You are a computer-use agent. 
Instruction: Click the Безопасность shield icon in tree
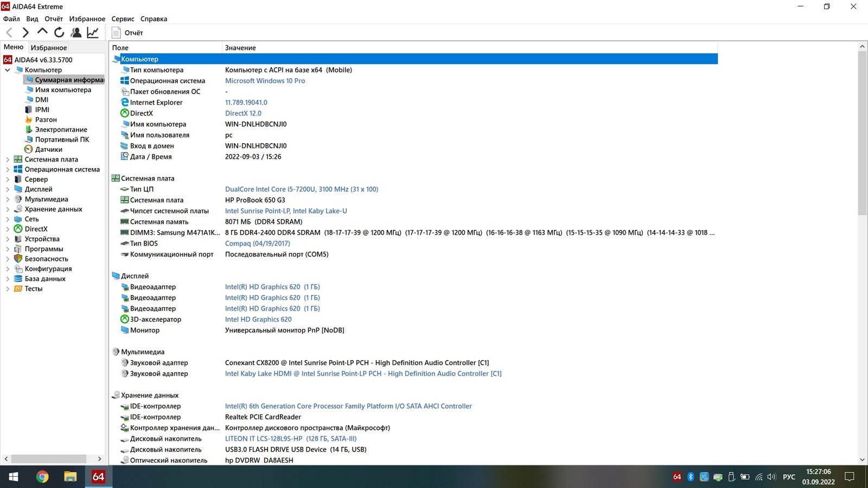pos(18,259)
